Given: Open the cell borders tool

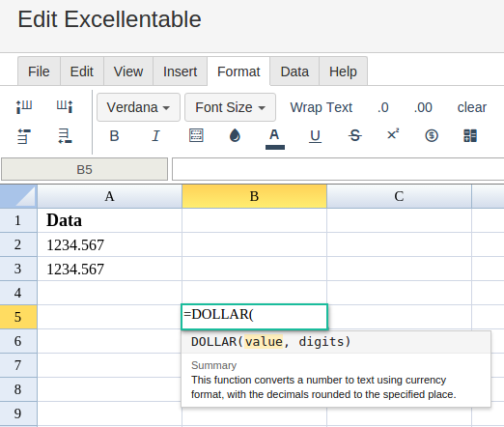Looking at the screenshot, I should 196,135.
